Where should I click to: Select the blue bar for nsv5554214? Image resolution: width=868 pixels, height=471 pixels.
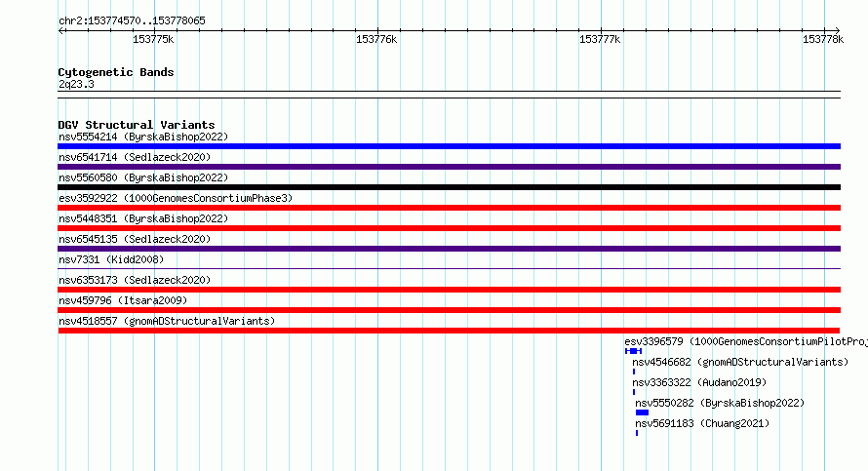[x=449, y=146]
